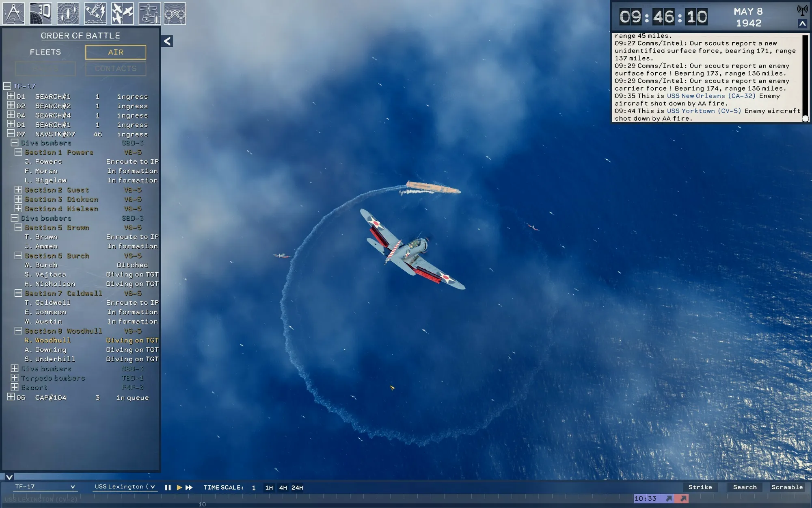This screenshot has width=812, height=508.
Task: Set time scale to 4H
Action: tap(283, 488)
